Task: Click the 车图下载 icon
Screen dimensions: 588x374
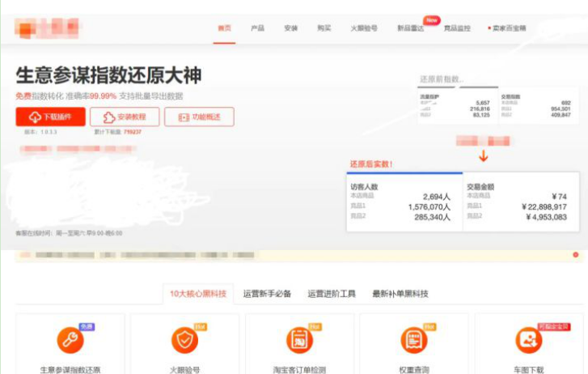Action: (529, 340)
